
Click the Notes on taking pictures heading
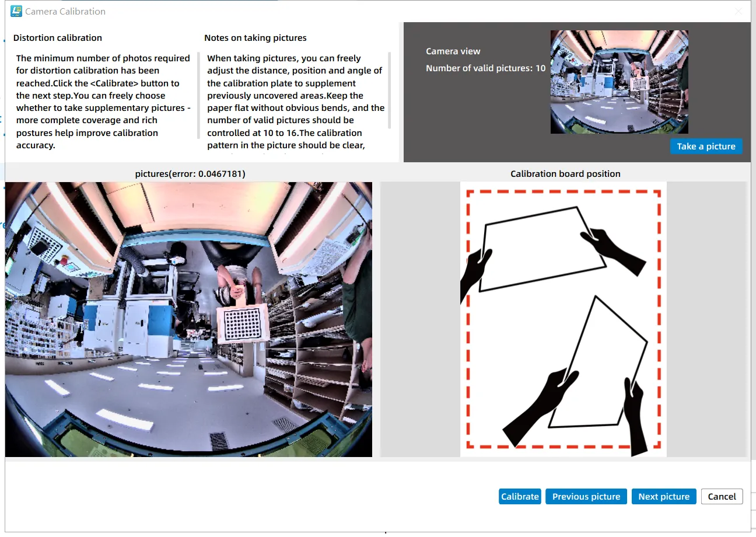[x=255, y=38]
